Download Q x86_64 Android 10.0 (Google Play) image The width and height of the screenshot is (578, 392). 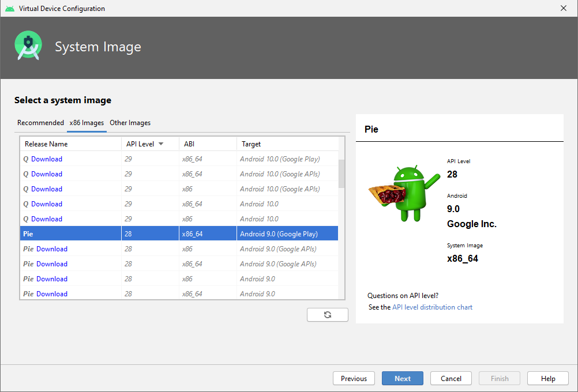click(x=47, y=159)
